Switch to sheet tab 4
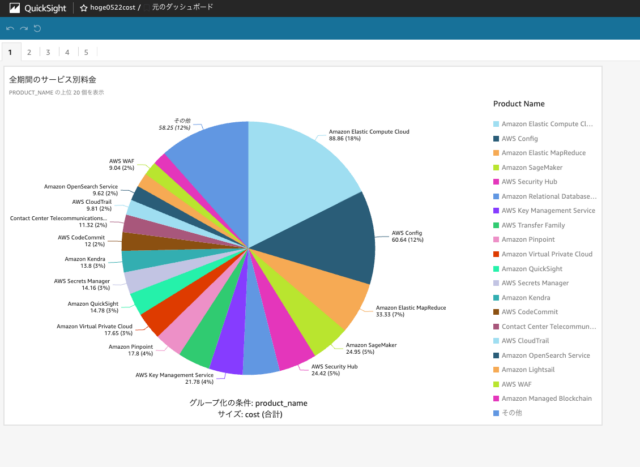The height and width of the screenshot is (467, 640). pyautogui.click(x=67, y=52)
